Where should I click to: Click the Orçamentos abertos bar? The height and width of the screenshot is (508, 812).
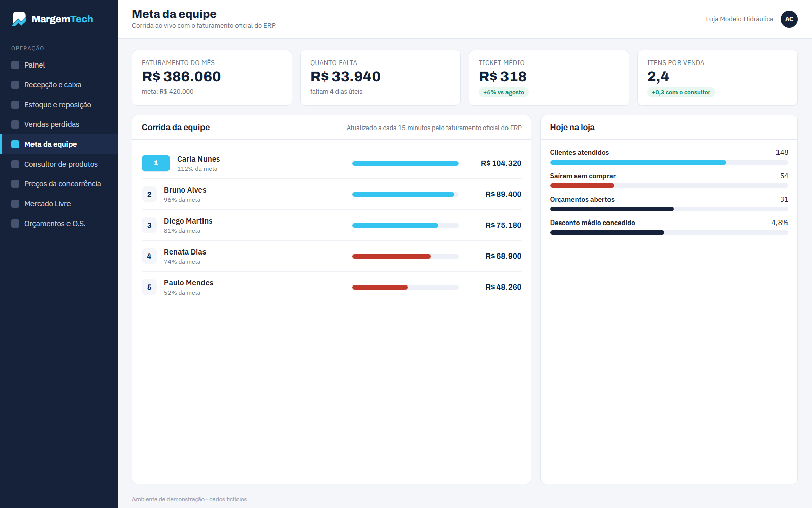669,209
